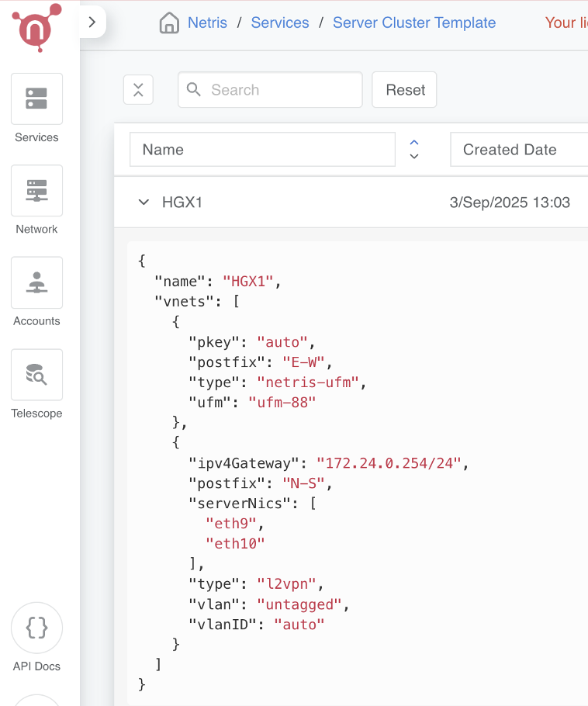Open the Services section in the sidebar
The height and width of the screenshot is (706, 588).
pos(36,99)
